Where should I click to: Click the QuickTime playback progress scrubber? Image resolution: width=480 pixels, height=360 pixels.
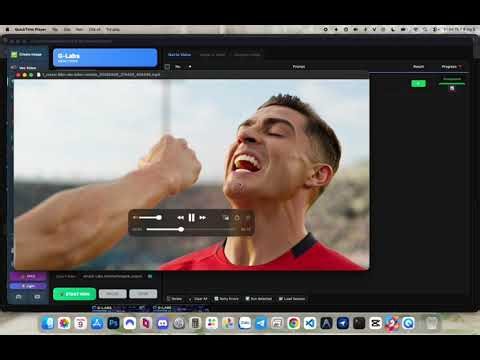click(x=181, y=229)
